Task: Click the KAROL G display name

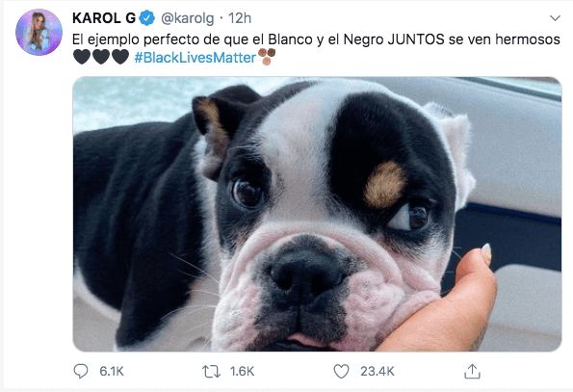Action: (104, 18)
